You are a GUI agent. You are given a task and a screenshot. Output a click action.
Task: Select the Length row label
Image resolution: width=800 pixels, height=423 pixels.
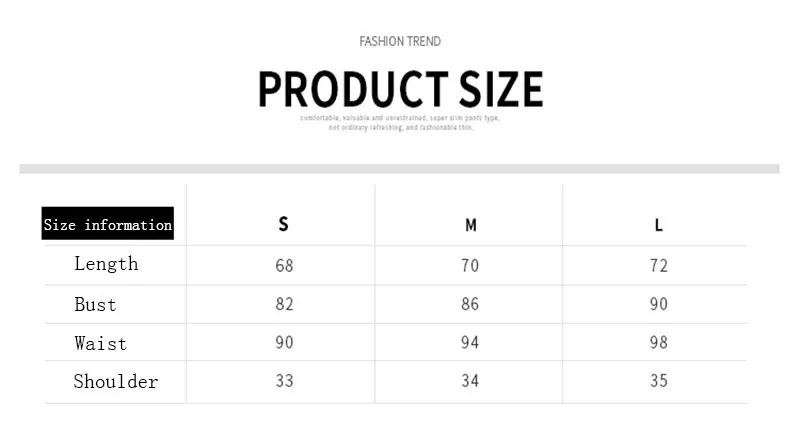[x=106, y=264]
